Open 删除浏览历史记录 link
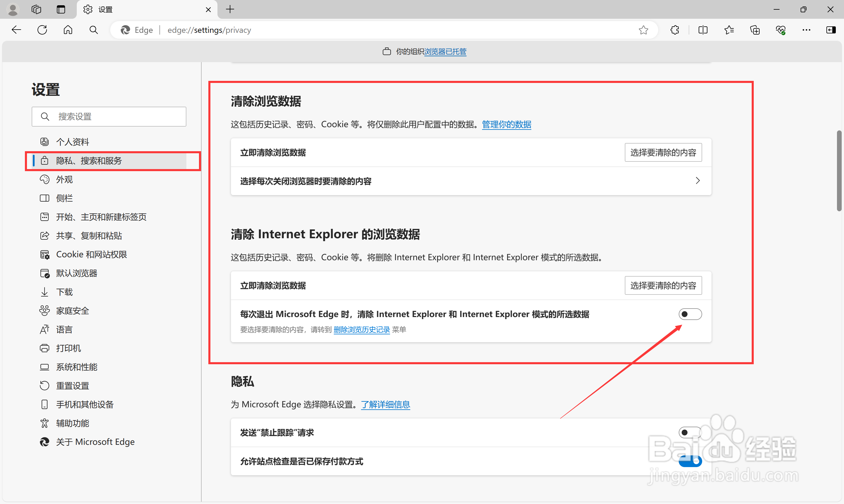844x504 pixels. coord(361,329)
